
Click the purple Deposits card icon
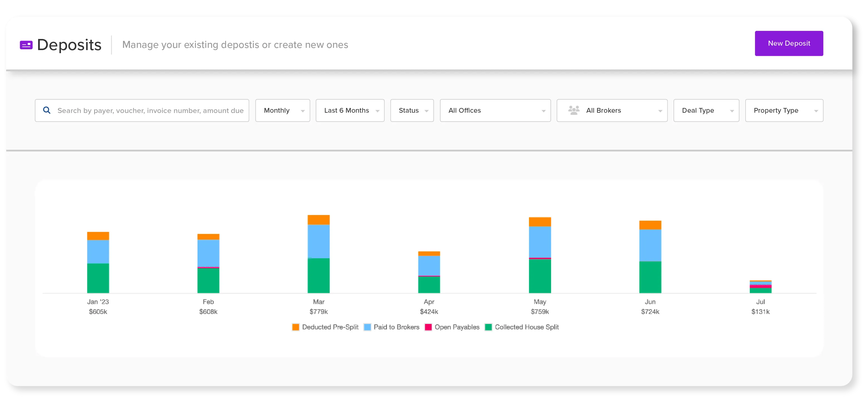click(26, 45)
